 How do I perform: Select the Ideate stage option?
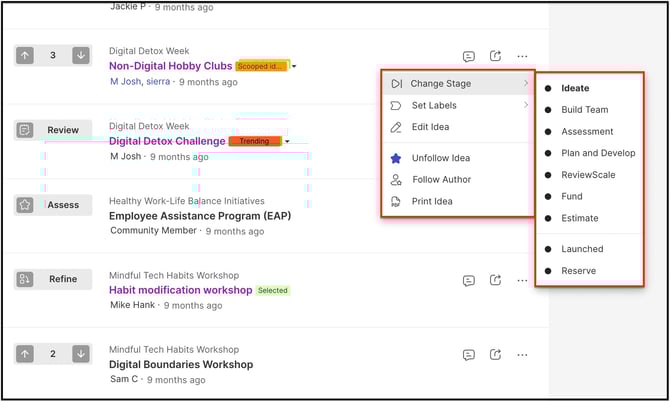(x=575, y=88)
